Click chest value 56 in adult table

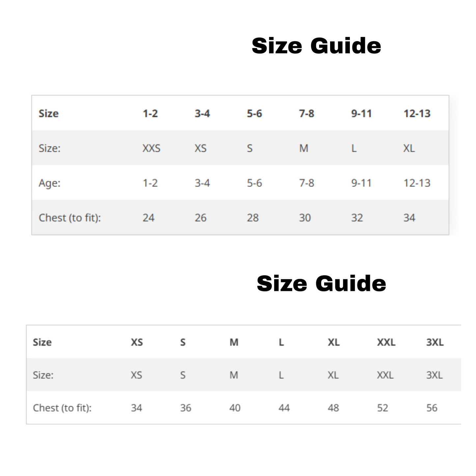pos(432,408)
